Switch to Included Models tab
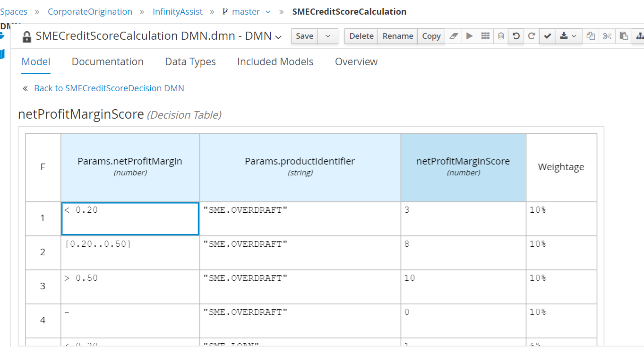 click(275, 61)
